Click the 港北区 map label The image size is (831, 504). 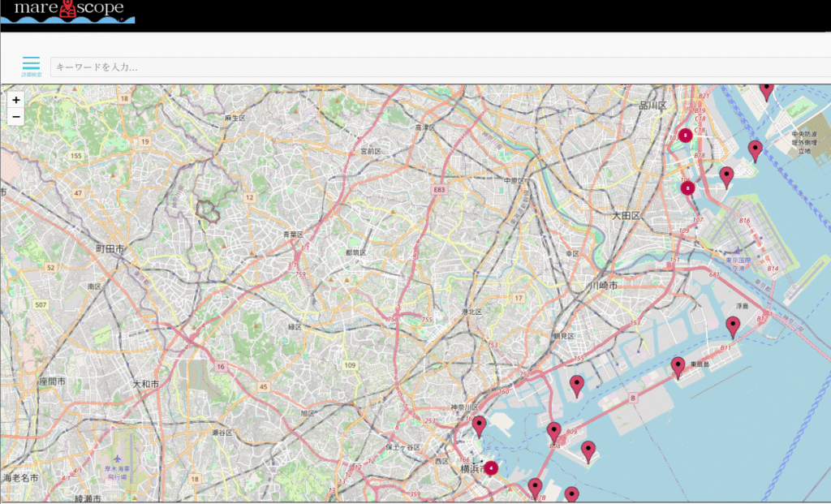click(x=471, y=312)
